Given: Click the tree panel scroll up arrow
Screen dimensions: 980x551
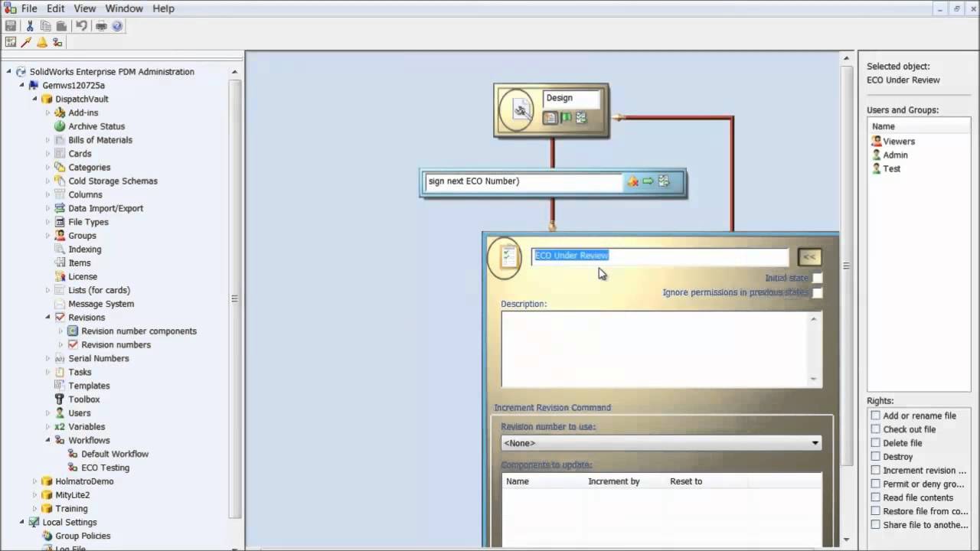Looking at the screenshot, I should (235, 72).
